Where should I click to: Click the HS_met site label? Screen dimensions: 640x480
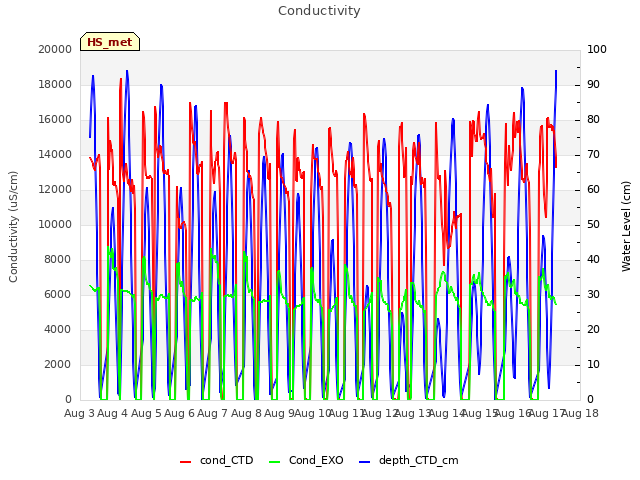click(x=110, y=42)
